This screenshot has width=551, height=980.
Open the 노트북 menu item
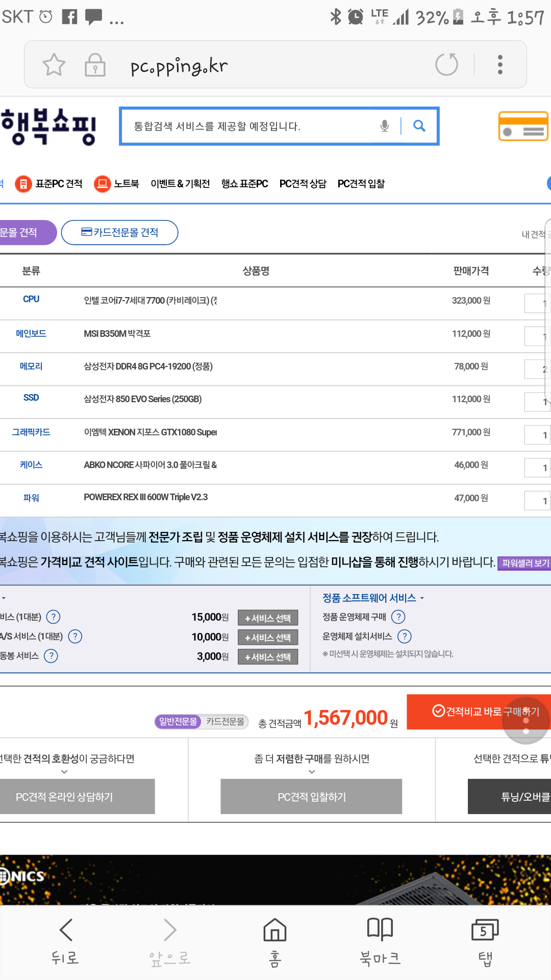point(117,184)
